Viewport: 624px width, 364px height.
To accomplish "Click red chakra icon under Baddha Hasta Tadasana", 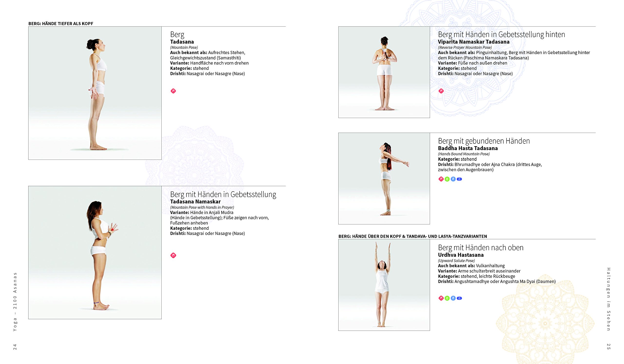I will [x=441, y=179].
